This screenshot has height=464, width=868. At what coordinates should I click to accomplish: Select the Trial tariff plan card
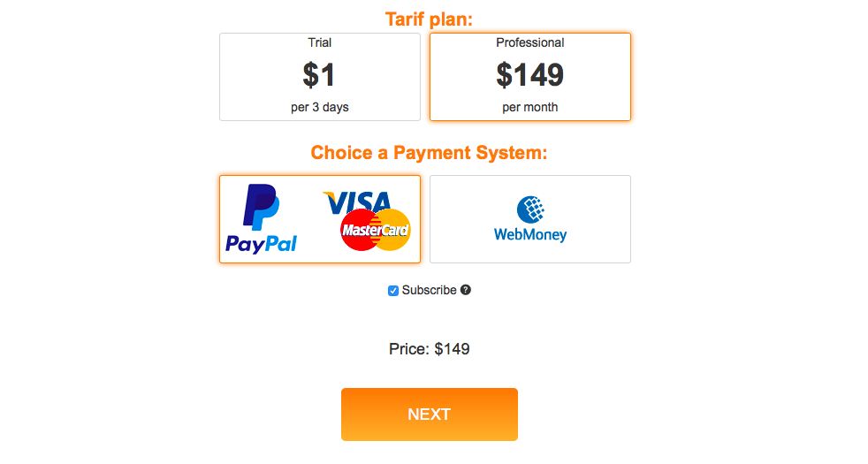click(319, 77)
